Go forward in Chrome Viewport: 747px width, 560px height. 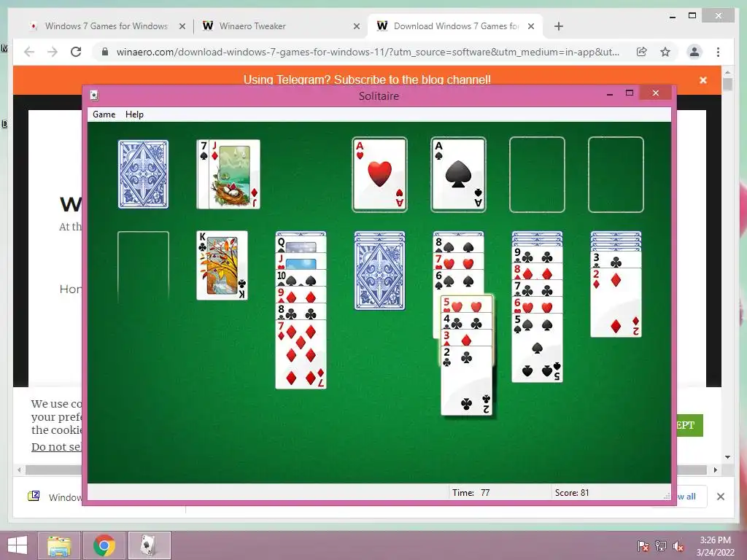[x=53, y=52]
